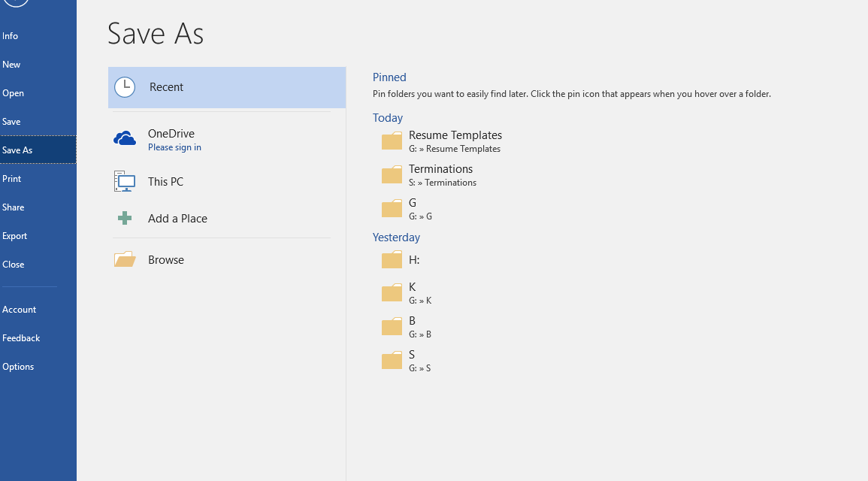Viewport: 868px width, 481px height.
Task: Click the Recent clock icon
Action: 125,87
